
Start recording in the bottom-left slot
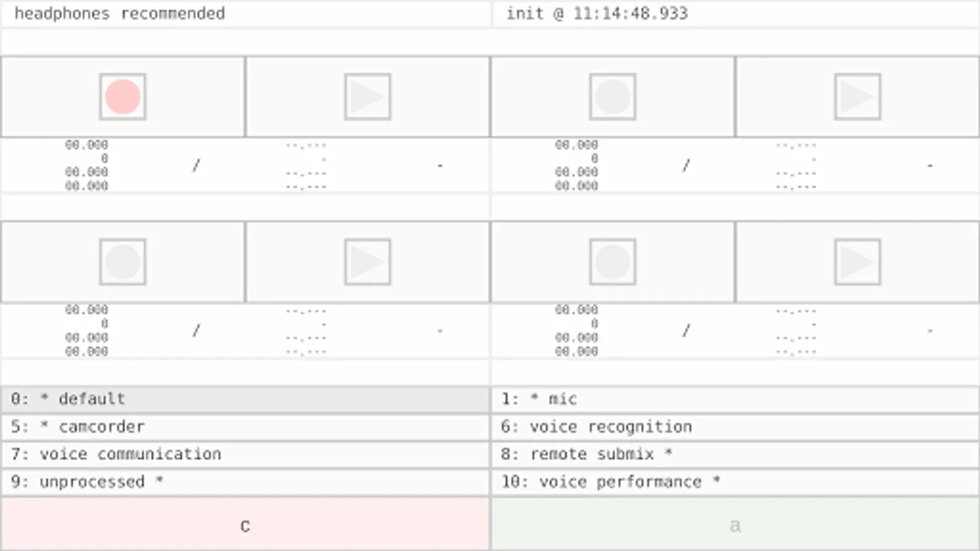122,261
